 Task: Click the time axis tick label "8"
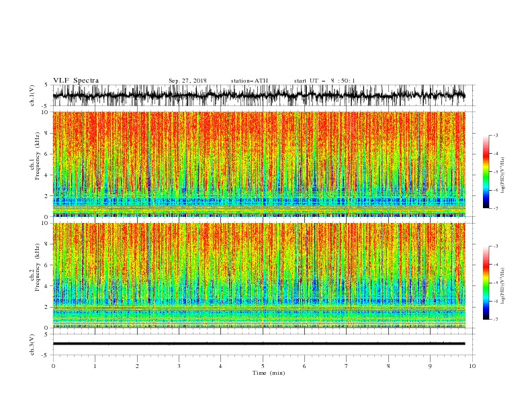[x=388, y=366]
